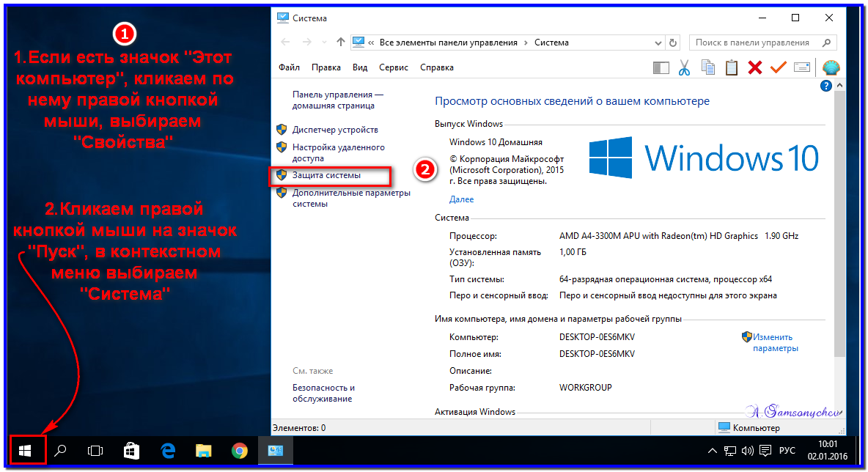Open the blue help question mark

pos(826,86)
